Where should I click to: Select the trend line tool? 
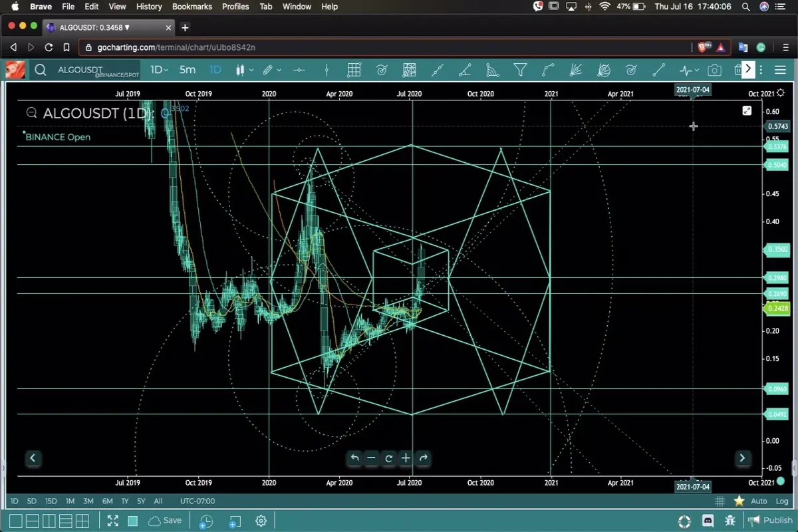(437, 70)
